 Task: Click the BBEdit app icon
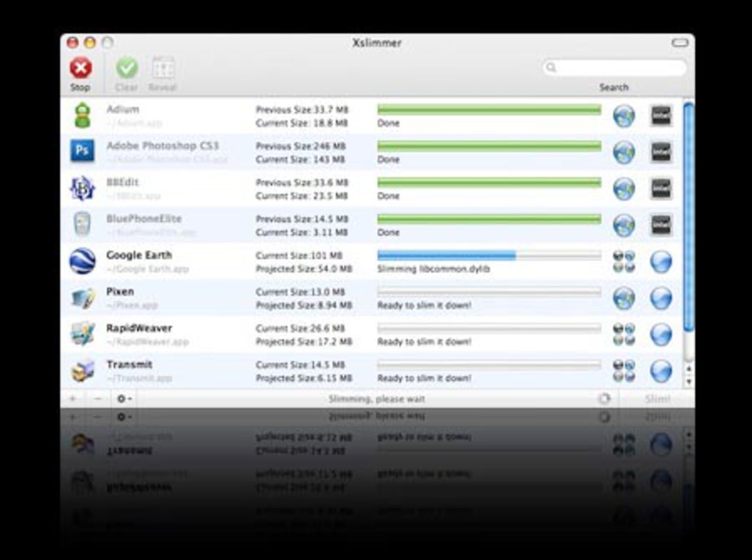coord(82,188)
